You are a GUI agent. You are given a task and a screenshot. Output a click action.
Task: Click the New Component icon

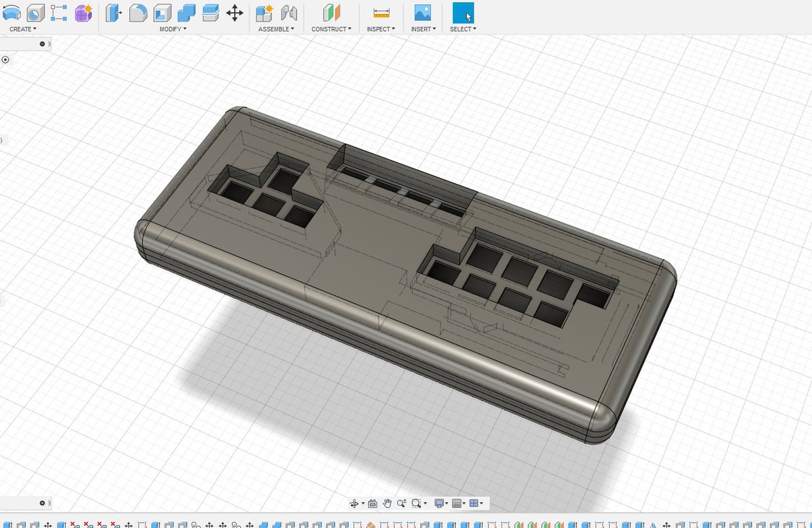coord(265,12)
